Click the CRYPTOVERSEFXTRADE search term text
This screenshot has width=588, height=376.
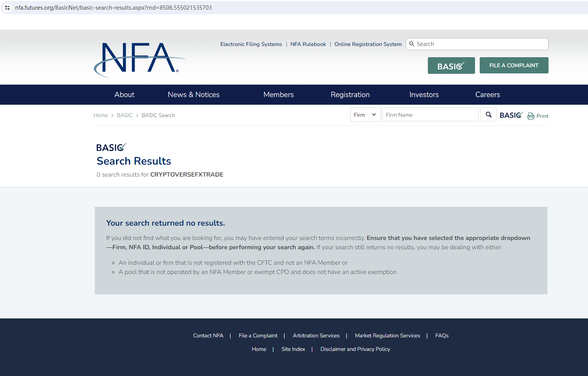[x=187, y=174]
